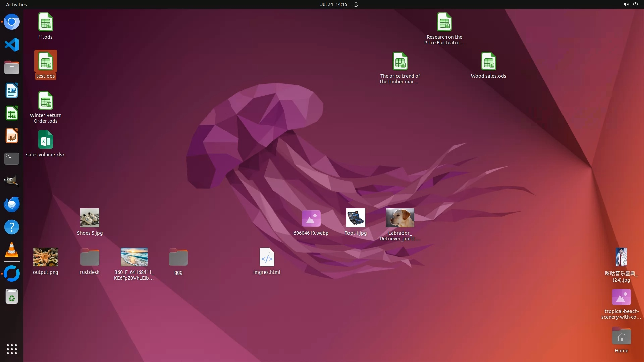Open Thunderbird mail in the dock
Image resolution: width=644 pixels, height=362 pixels.
[x=12, y=204]
